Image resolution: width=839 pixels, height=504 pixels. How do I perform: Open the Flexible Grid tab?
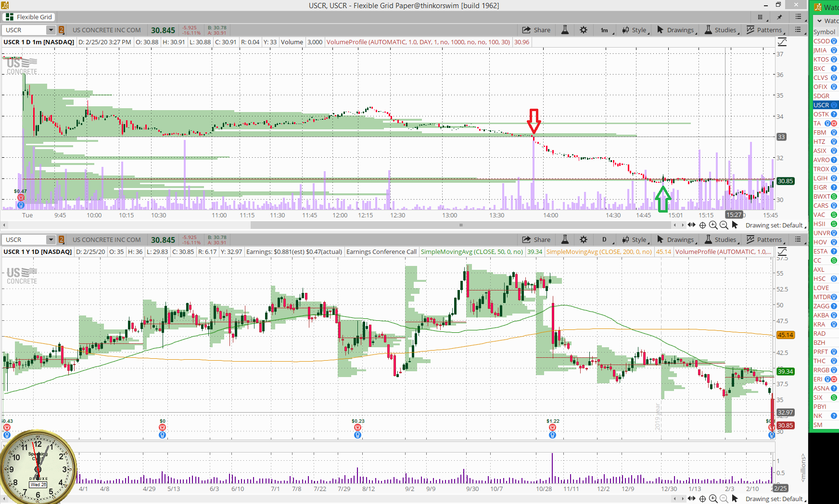29,17
